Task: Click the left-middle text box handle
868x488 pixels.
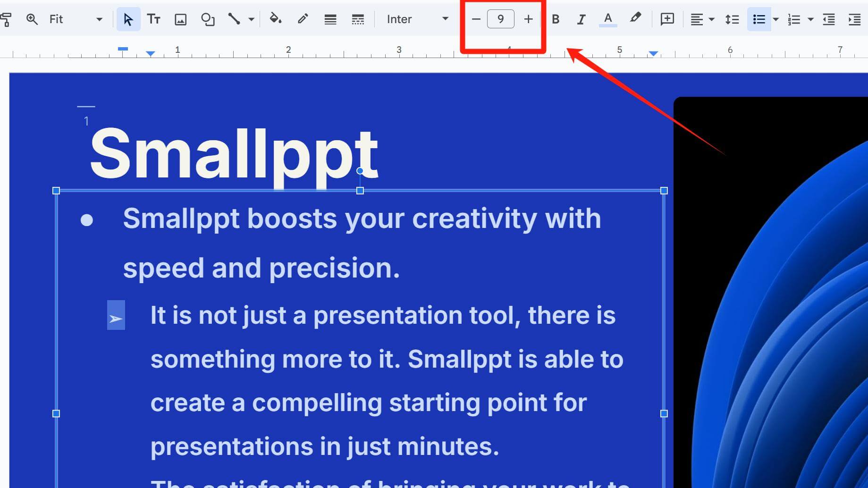Action: tap(56, 413)
